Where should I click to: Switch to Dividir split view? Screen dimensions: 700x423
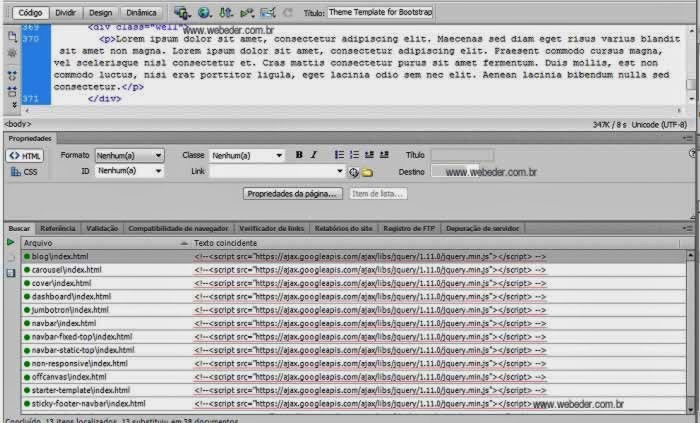click(x=65, y=12)
